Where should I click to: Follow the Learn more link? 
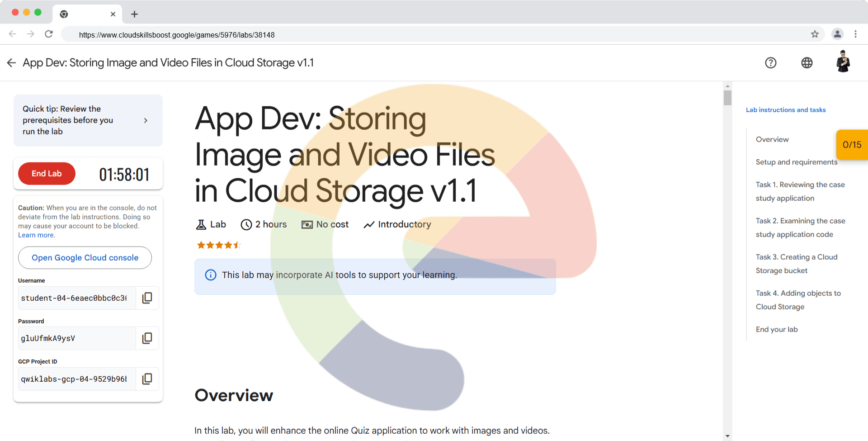(37, 235)
